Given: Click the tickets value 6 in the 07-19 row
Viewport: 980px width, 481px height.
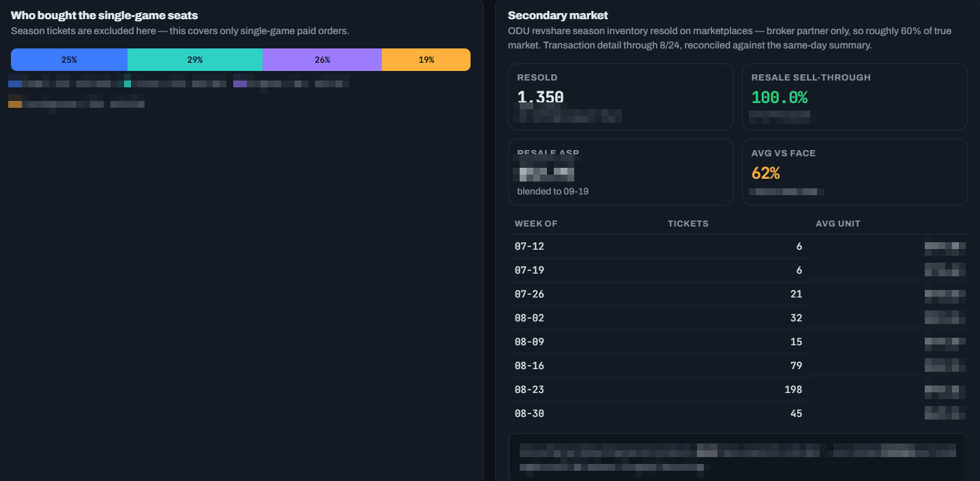Looking at the screenshot, I should (x=799, y=270).
